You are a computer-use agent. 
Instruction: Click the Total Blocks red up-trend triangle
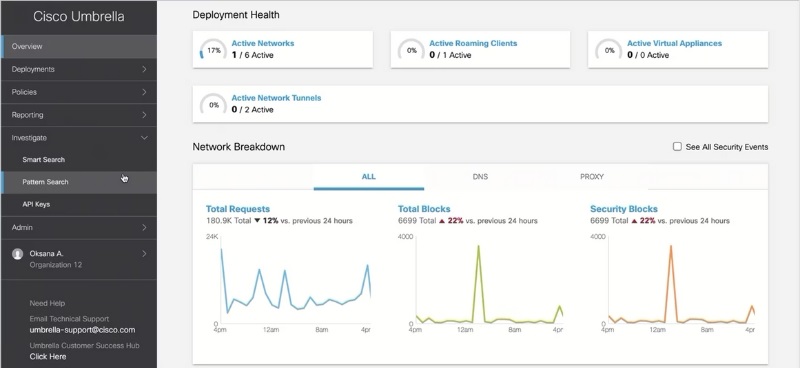click(x=442, y=221)
